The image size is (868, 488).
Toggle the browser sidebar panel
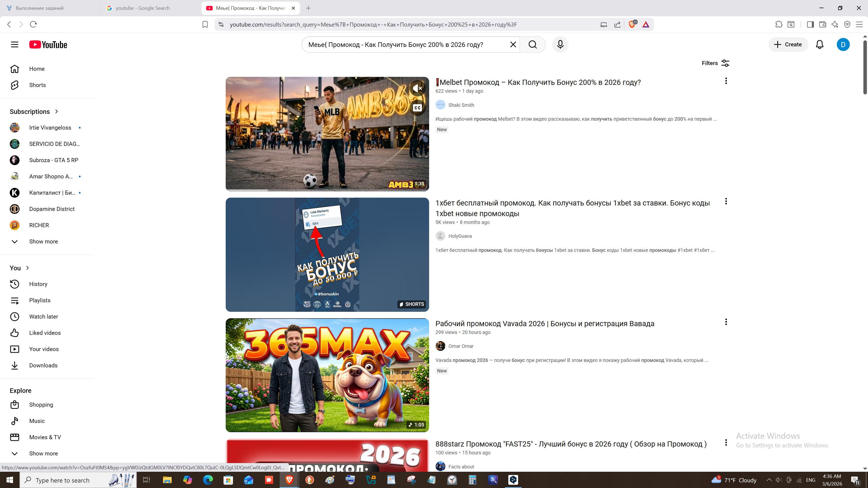pyautogui.click(x=810, y=24)
